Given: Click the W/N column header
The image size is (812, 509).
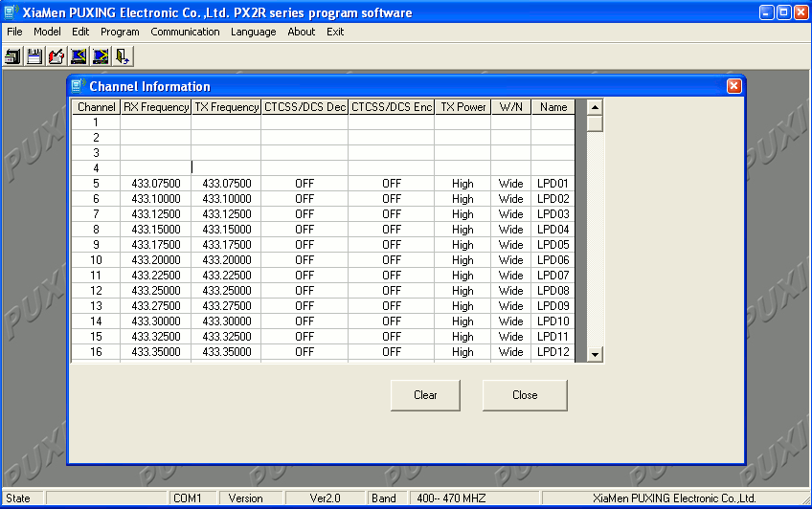Looking at the screenshot, I should pyautogui.click(x=511, y=107).
